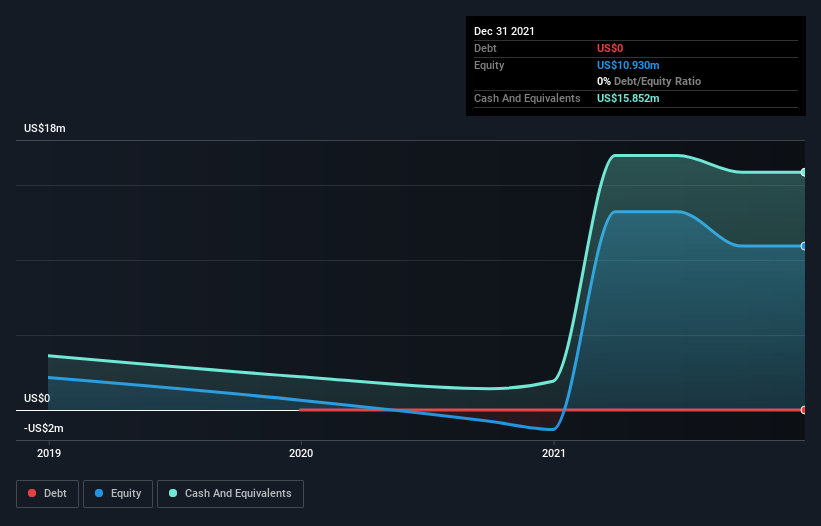The height and width of the screenshot is (526, 821).
Task: Click the Debt row label in the tooltip
Action: (485, 48)
